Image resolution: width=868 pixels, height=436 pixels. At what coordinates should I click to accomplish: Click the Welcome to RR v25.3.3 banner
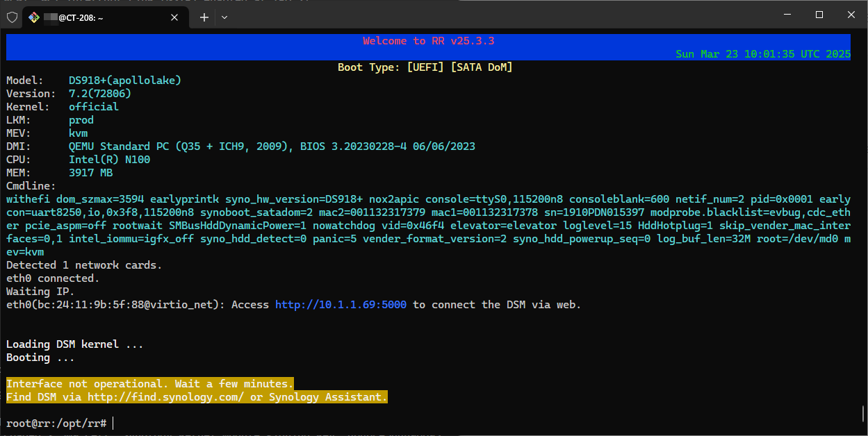pos(428,41)
